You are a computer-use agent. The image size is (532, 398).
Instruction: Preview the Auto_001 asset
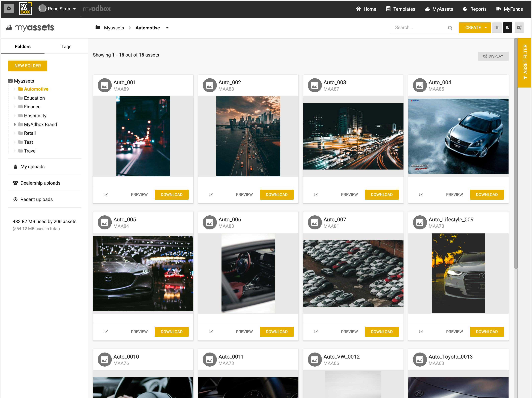click(x=139, y=194)
